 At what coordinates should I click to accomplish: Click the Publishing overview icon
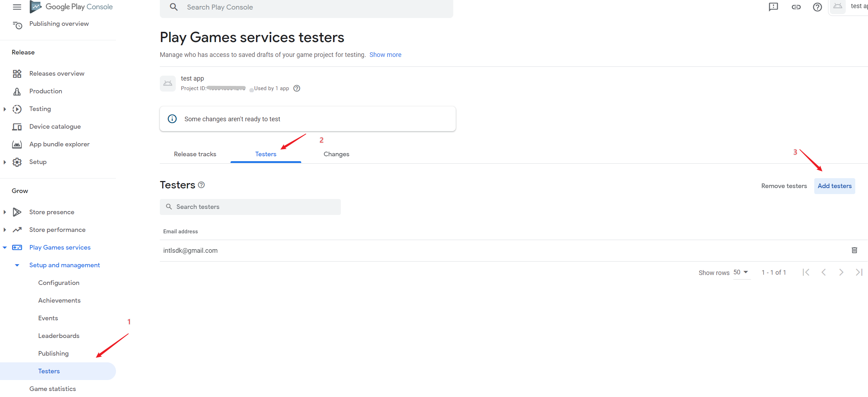tap(17, 23)
